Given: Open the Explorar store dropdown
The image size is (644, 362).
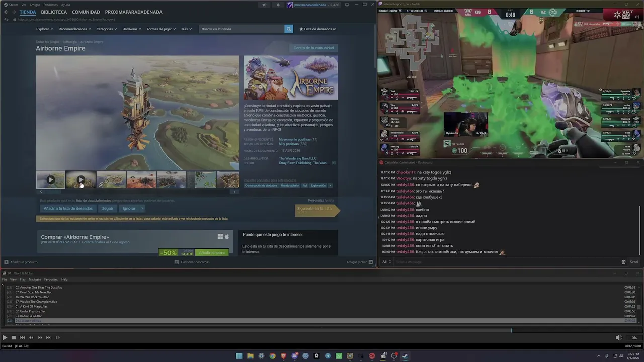Looking at the screenshot, I should 44,29.
